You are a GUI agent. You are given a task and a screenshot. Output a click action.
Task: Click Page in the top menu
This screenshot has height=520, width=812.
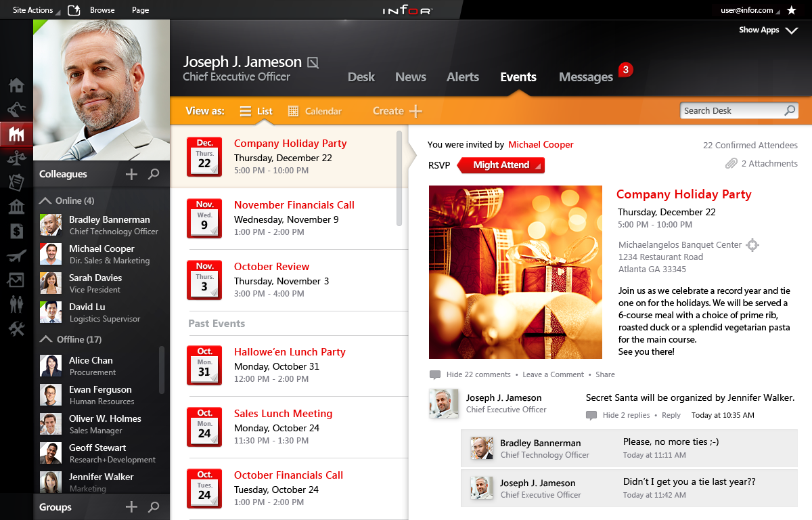(141, 10)
